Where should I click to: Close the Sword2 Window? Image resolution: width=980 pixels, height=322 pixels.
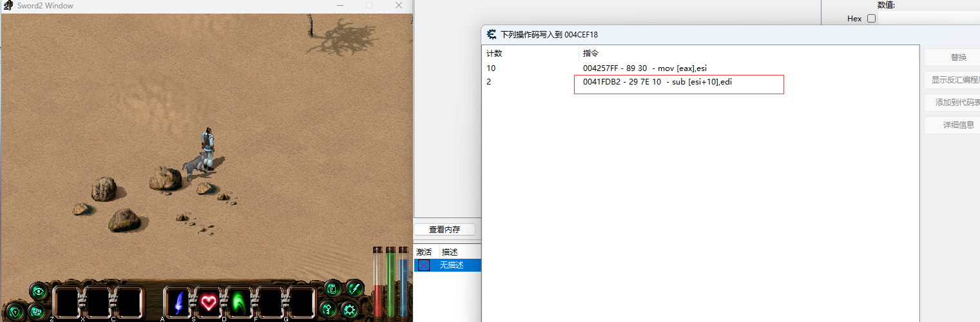pyautogui.click(x=398, y=5)
